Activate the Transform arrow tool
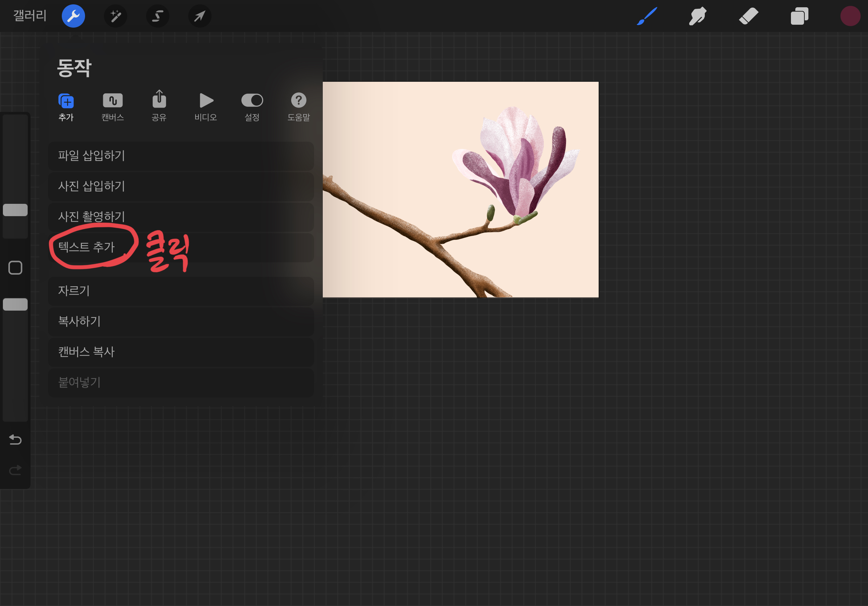868x606 pixels. [200, 16]
